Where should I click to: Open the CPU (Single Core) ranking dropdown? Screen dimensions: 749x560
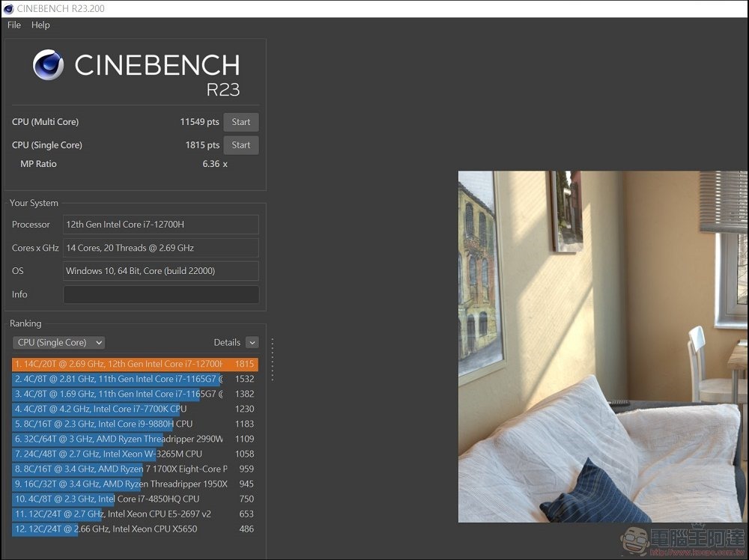click(58, 342)
